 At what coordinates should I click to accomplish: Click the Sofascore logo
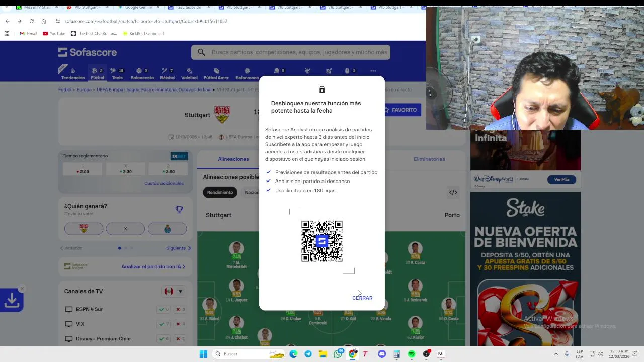click(88, 52)
